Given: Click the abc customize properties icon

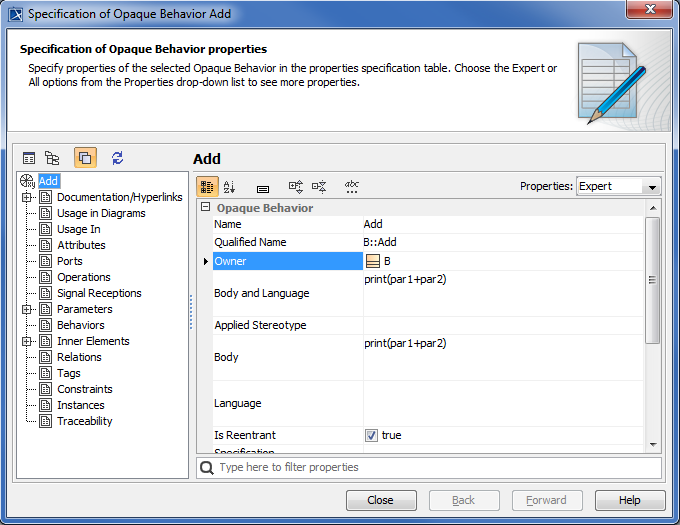Looking at the screenshot, I should 352,187.
